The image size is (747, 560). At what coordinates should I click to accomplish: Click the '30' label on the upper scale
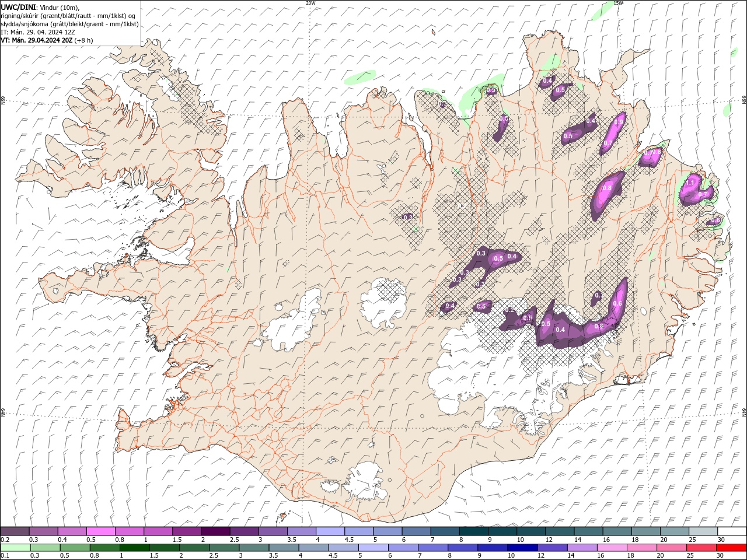[x=721, y=540]
